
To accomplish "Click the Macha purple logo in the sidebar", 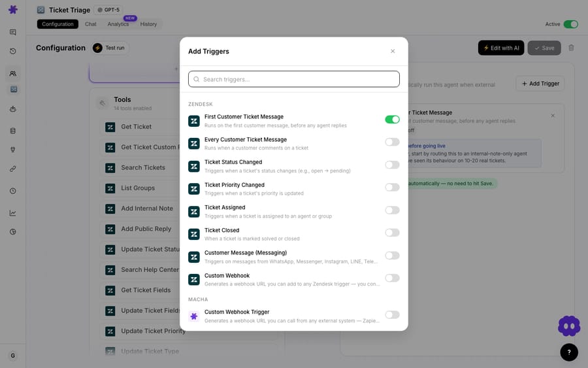I will pos(13,9).
